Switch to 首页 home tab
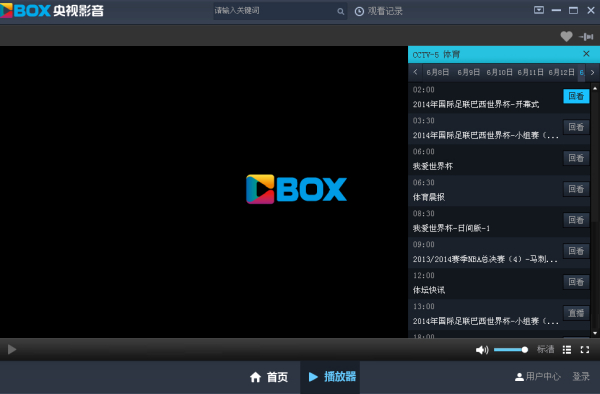The height and width of the screenshot is (394, 600). pyautogui.click(x=269, y=377)
